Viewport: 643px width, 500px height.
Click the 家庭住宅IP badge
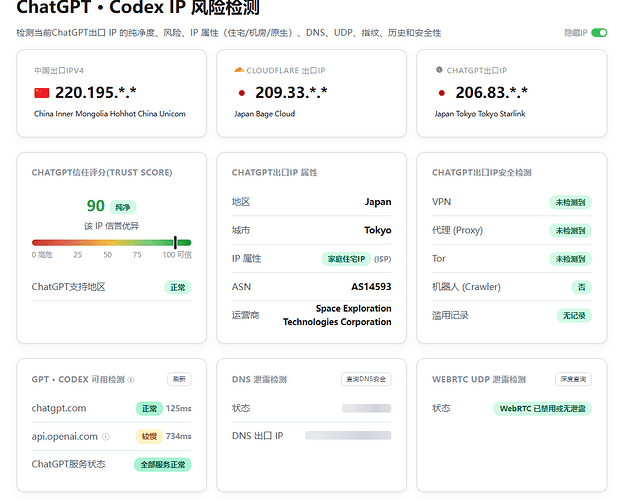tap(346, 259)
